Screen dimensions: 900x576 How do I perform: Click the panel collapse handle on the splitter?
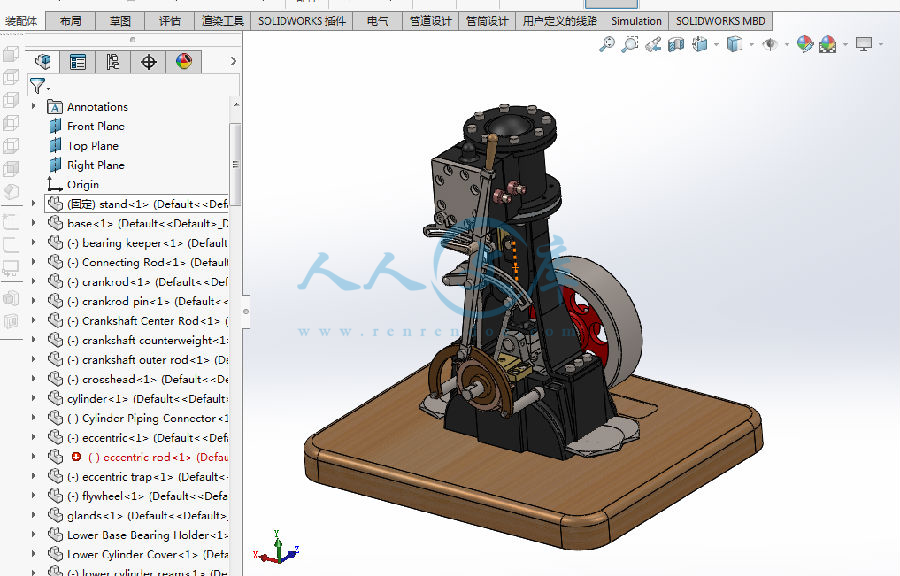(x=246, y=312)
